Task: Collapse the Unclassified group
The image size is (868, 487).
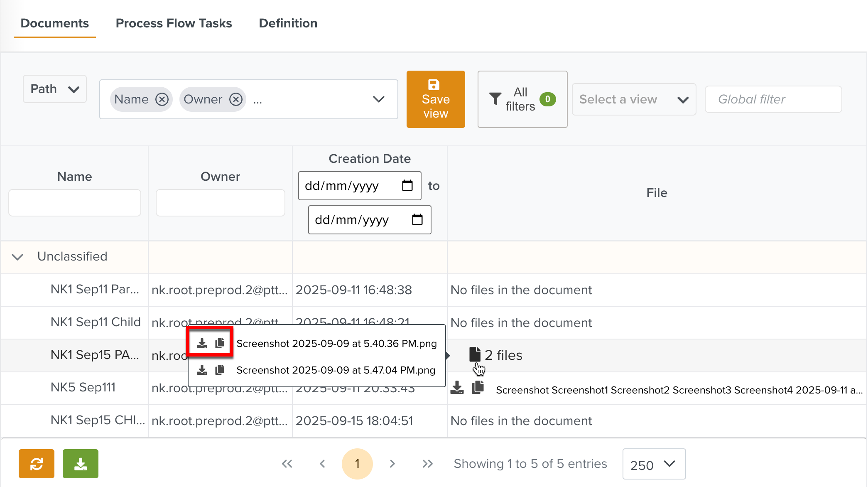Action: pos(17,257)
